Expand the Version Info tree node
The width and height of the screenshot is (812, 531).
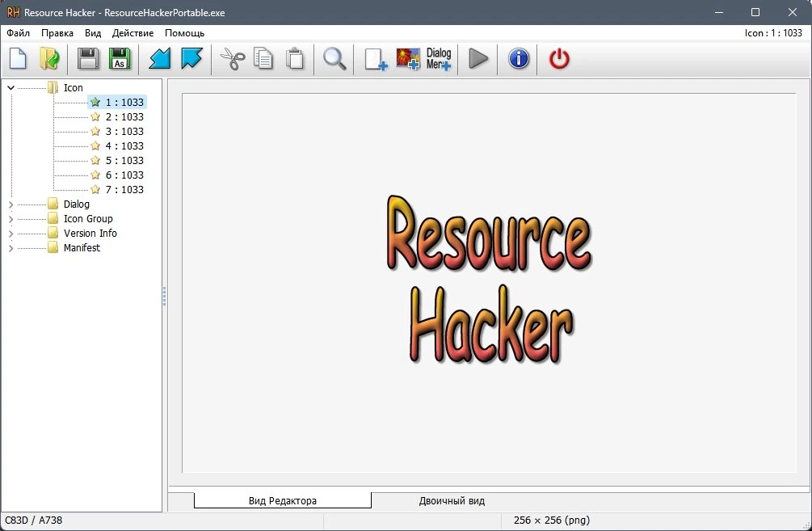11,234
